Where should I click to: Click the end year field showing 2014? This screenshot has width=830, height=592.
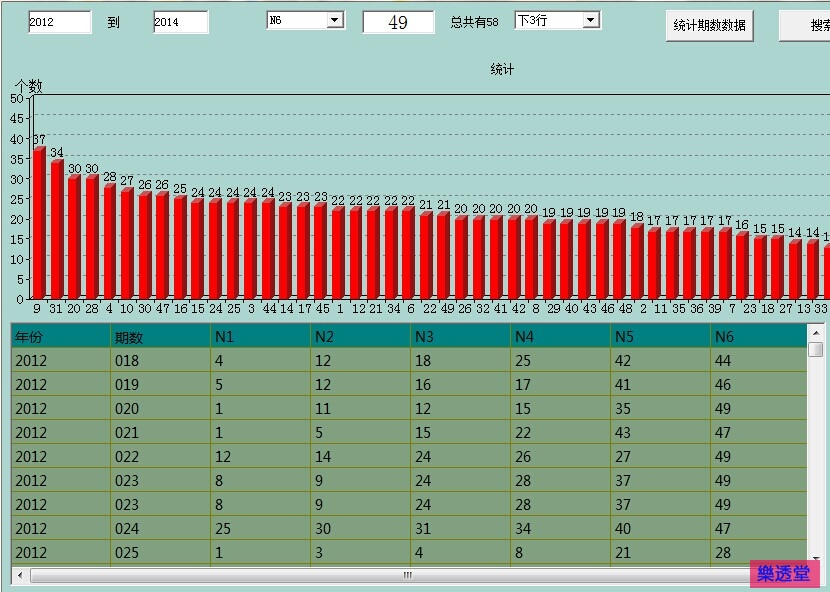pyautogui.click(x=181, y=22)
